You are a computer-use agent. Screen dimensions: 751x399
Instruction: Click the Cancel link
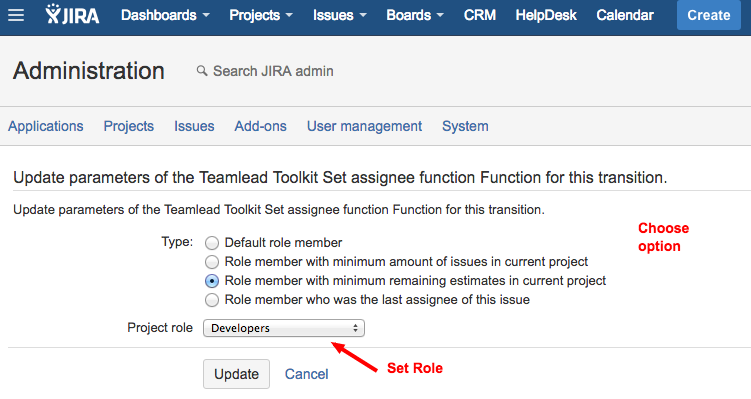click(307, 374)
